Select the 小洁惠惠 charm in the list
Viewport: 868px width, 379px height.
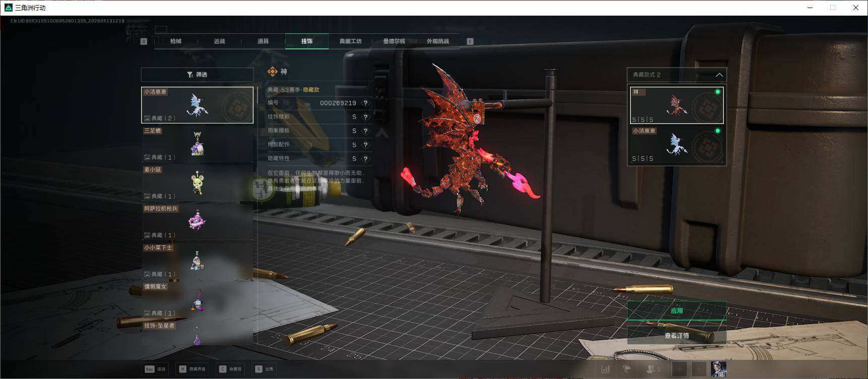[197, 105]
